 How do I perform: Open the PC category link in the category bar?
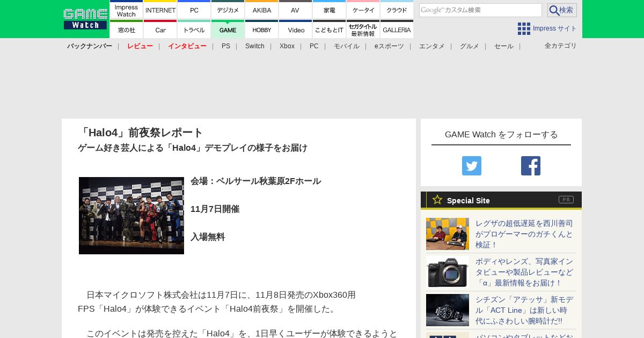pos(314,46)
